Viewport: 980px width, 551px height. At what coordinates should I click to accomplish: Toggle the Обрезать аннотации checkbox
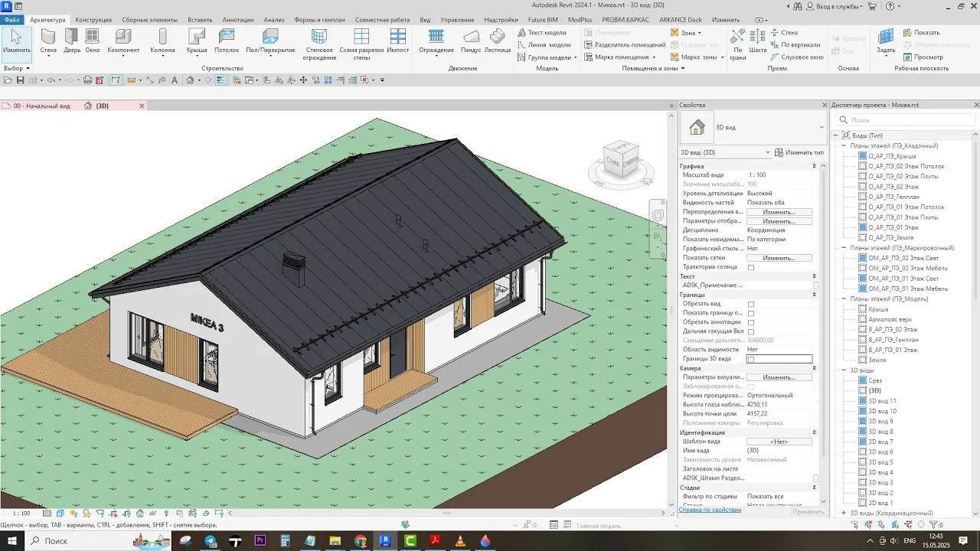[751, 323]
